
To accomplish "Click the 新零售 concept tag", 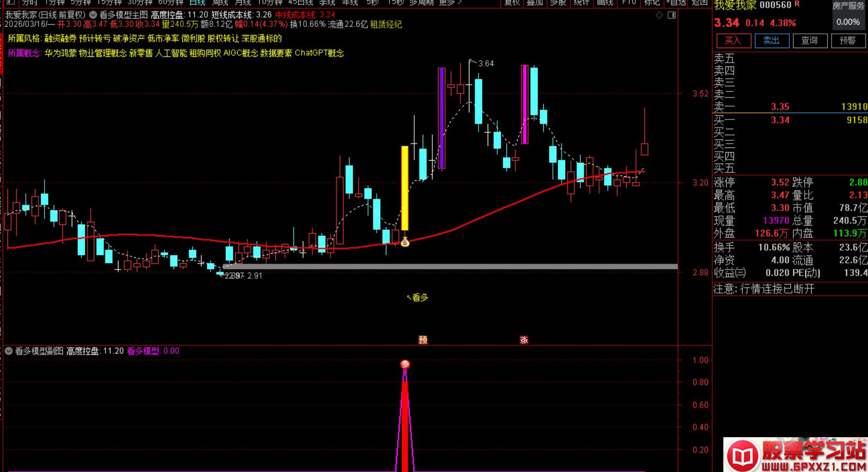I will (x=141, y=53).
